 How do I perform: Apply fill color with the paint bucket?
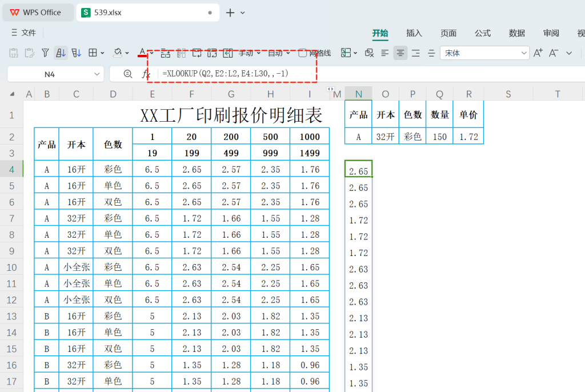pyautogui.click(x=118, y=53)
